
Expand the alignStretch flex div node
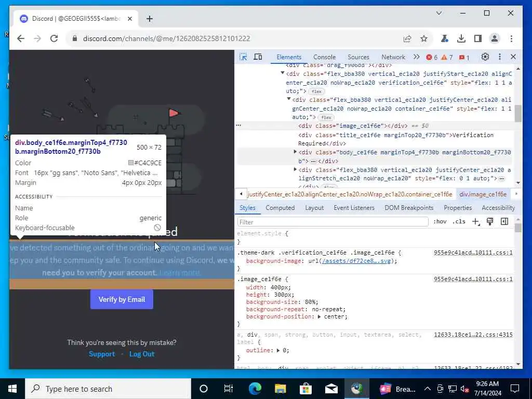click(295, 169)
